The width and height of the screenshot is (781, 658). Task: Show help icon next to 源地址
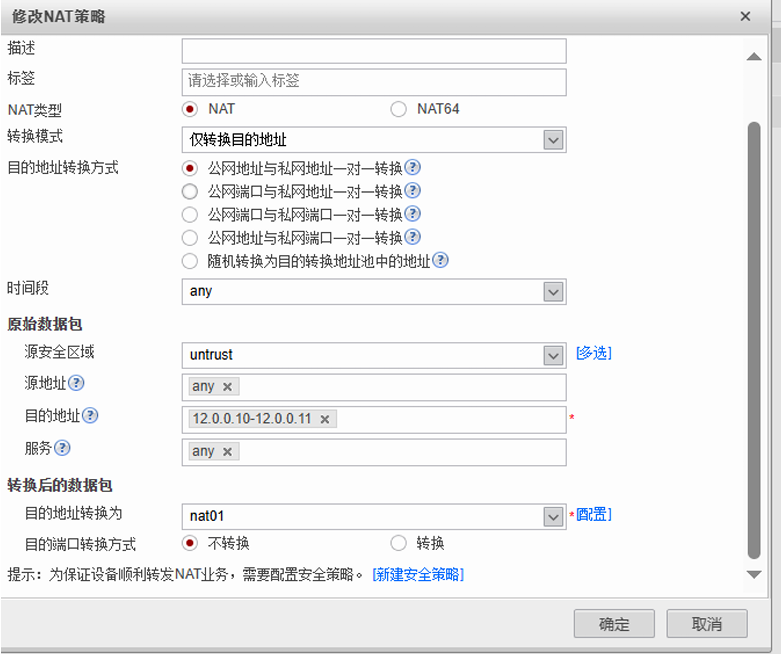coord(76,383)
